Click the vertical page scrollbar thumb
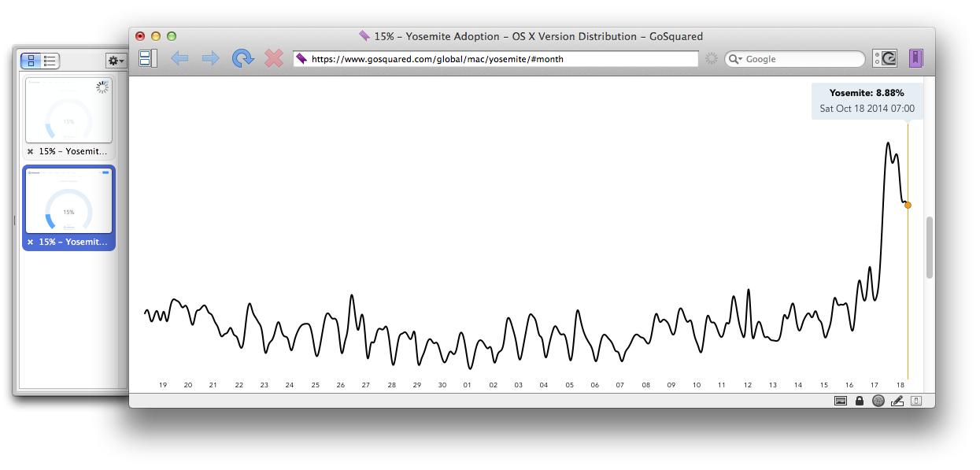 coord(930,247)
